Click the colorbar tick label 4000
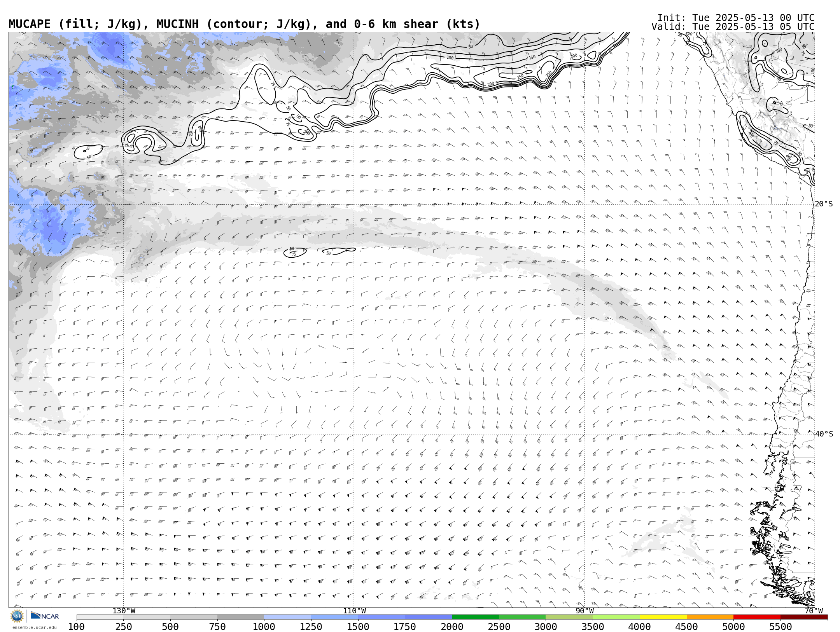 click(640, 627)
